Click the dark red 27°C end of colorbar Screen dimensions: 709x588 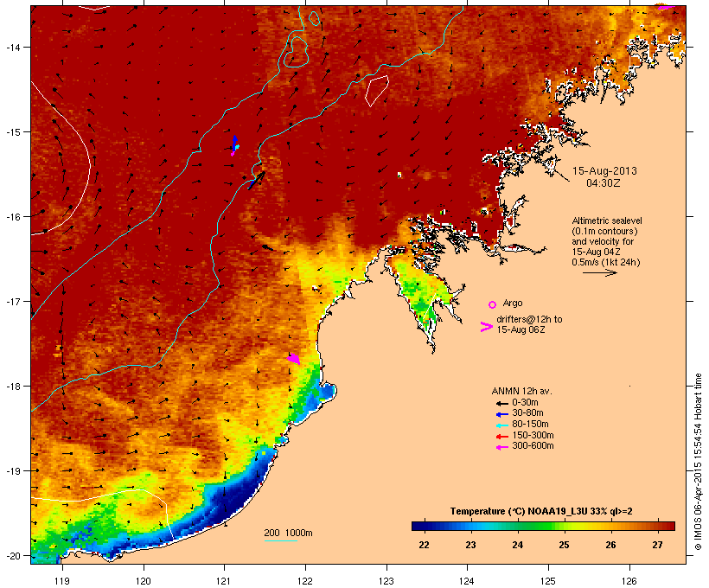click(667, 526)
